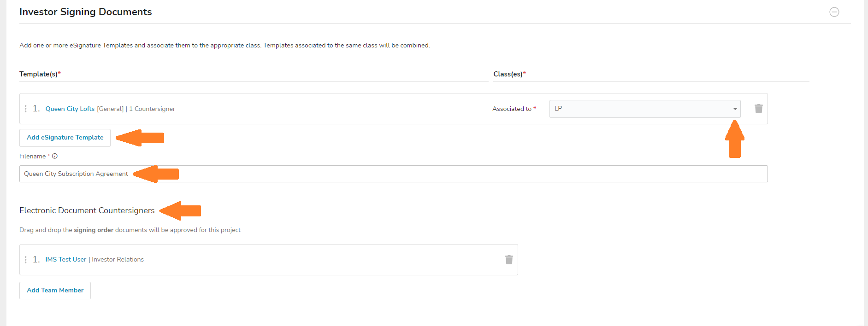This screenshot has width=868, height=326.
Task: Click the Template(s) column label
Action: click(38, 74)
